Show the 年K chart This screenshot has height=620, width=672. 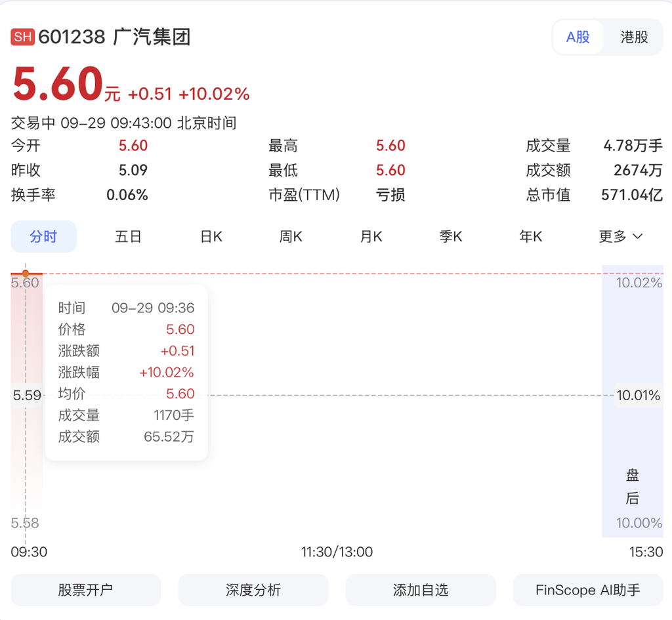pyautogui.click(x=530, y=236)
